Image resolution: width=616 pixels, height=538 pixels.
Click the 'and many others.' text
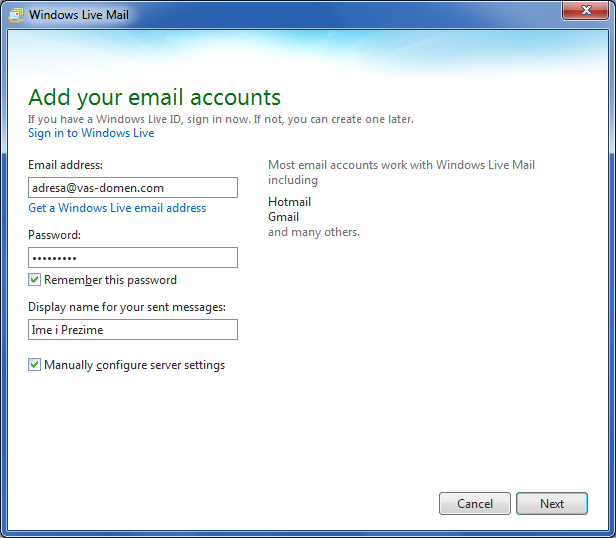(x=314, y=232)
